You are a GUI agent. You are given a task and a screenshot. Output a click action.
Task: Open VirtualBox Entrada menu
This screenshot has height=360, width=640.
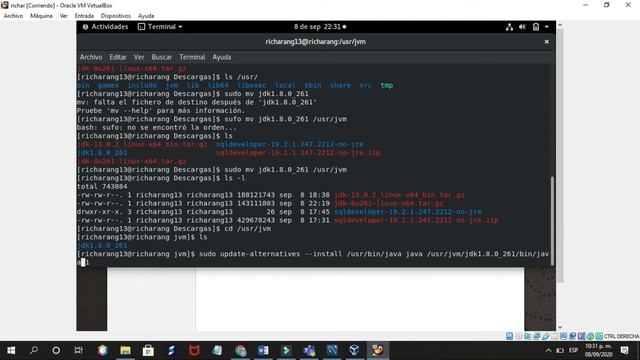(84, 16)
